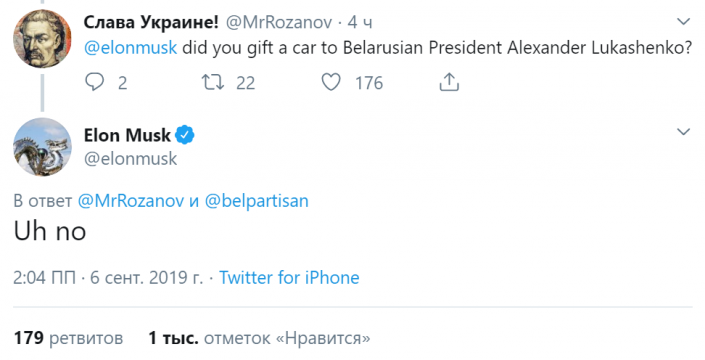This screenshot has height=360, width=705.
Task: Click the reply speech-bubble icon on MrRozanov's tweet
Action: [94, 82]
